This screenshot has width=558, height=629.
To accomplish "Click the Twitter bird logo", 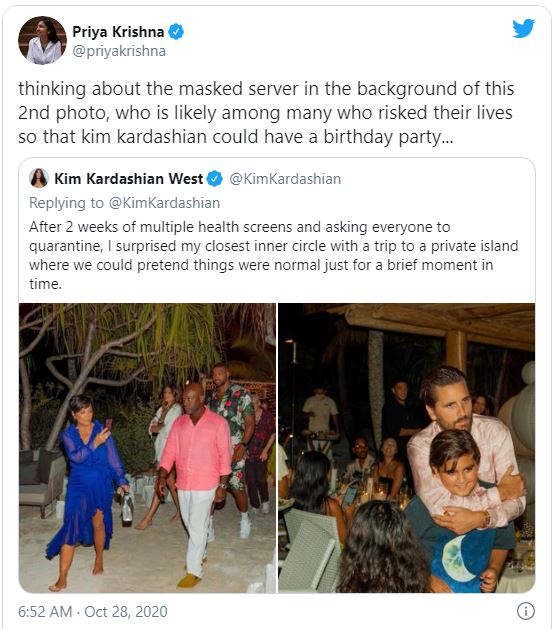I will [524, 28].
